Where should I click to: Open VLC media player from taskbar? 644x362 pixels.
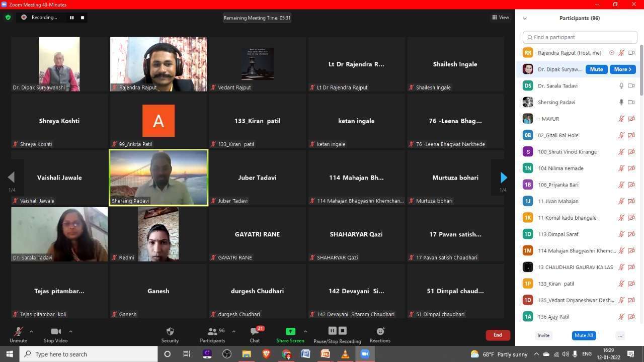(345, 354)
